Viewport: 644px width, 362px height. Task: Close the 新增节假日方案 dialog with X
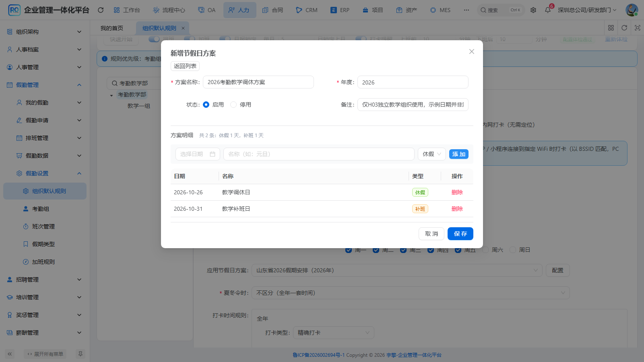pyautogui.click(x=472, y=51)
